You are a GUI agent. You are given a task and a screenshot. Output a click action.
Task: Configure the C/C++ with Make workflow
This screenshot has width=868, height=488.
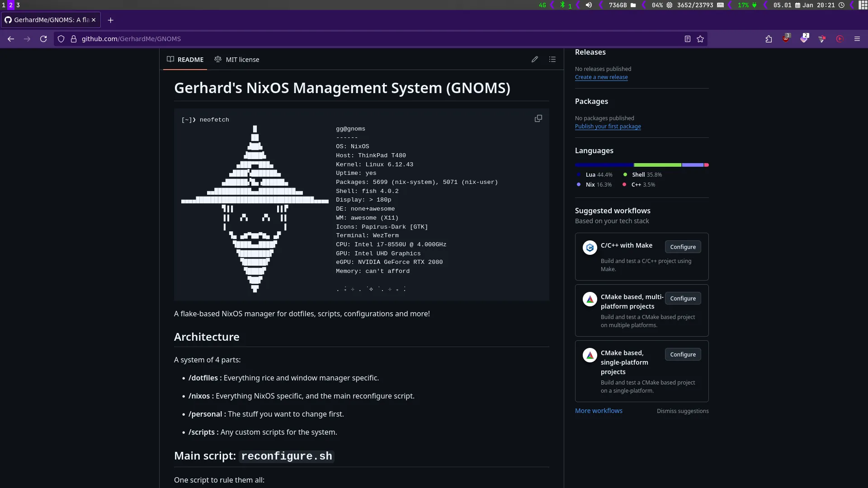pyautogui.click(x=683, y=247)
